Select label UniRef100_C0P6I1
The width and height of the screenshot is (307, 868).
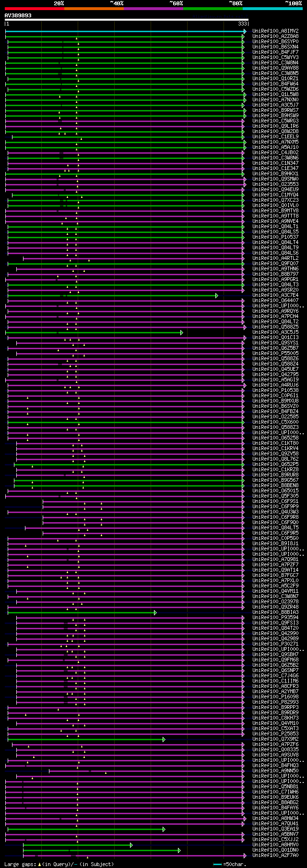275,396
